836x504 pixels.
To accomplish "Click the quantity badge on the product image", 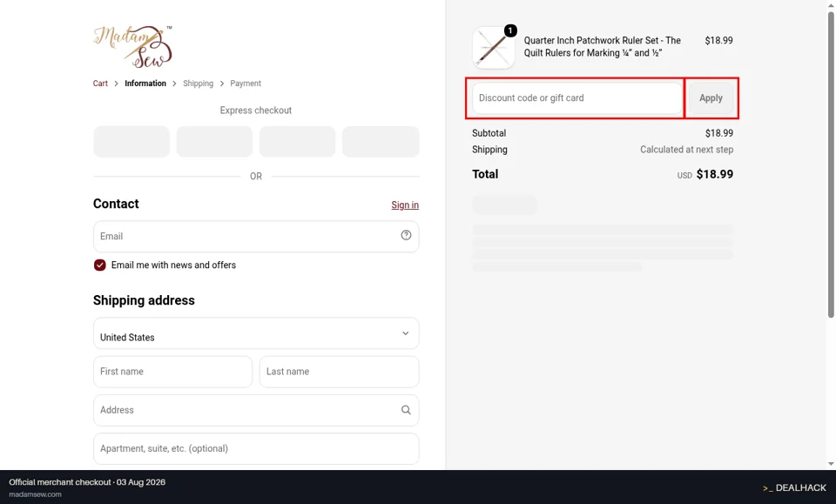I will (510, 30).
